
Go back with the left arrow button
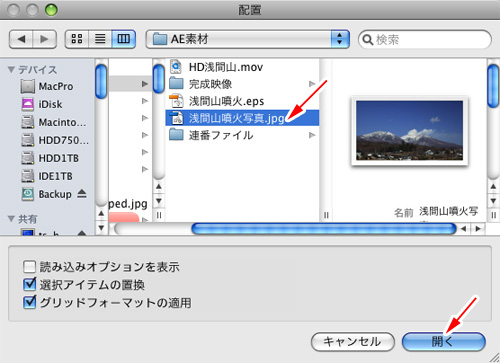coord(21,39)
